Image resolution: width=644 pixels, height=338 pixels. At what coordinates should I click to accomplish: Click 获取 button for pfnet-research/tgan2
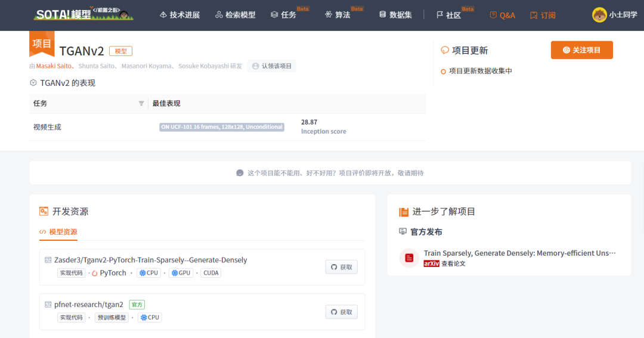(x=341, y=312)
